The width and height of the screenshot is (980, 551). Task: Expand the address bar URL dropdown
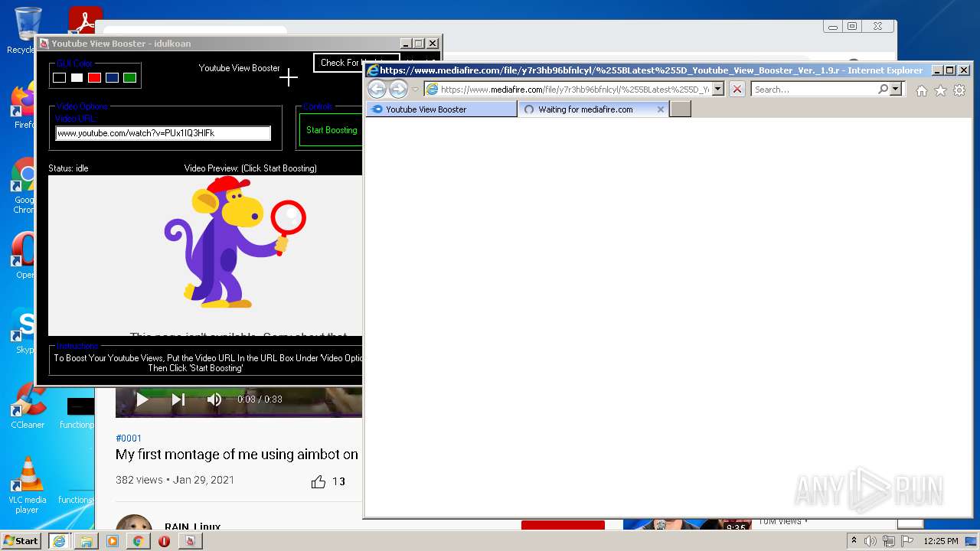[717, 90]
